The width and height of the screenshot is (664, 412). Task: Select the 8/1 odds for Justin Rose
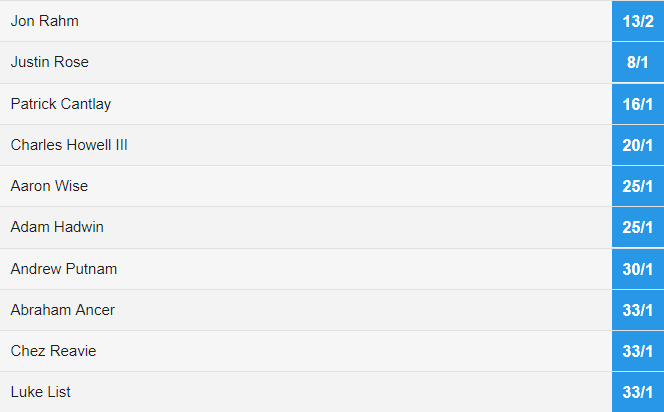637,62
